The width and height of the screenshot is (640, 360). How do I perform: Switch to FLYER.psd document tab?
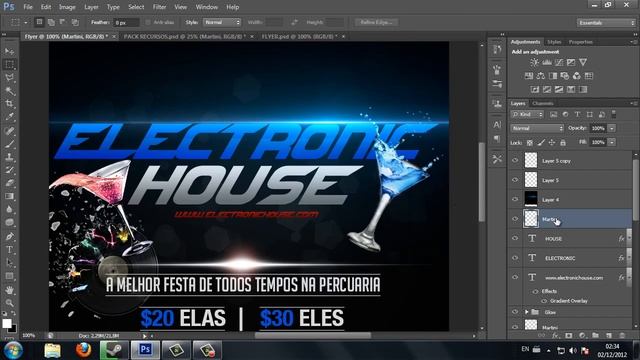click(300, 36)
